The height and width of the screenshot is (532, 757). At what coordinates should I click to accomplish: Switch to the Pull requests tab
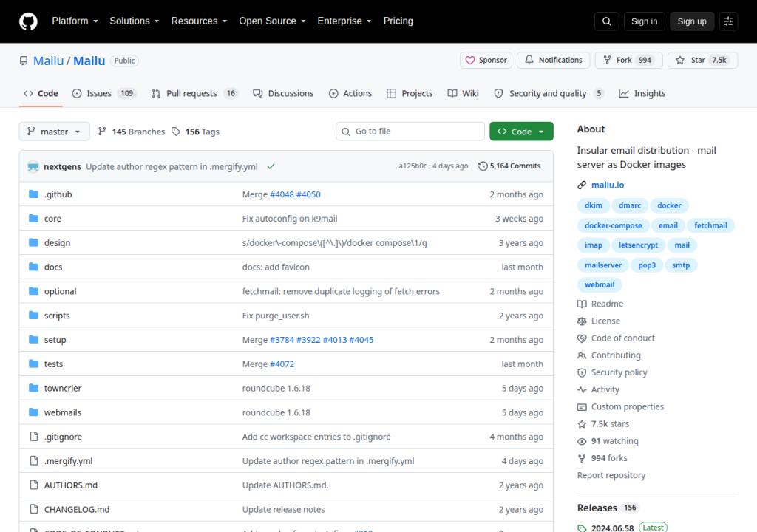(195, 94)
